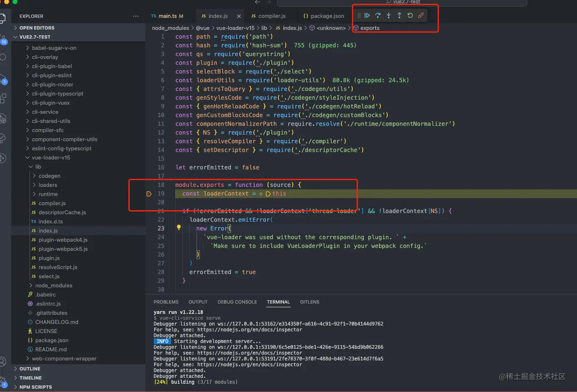577x392 pixels.
Task: Click @vue in the breadcrumb path
Action: pos(203,28)
